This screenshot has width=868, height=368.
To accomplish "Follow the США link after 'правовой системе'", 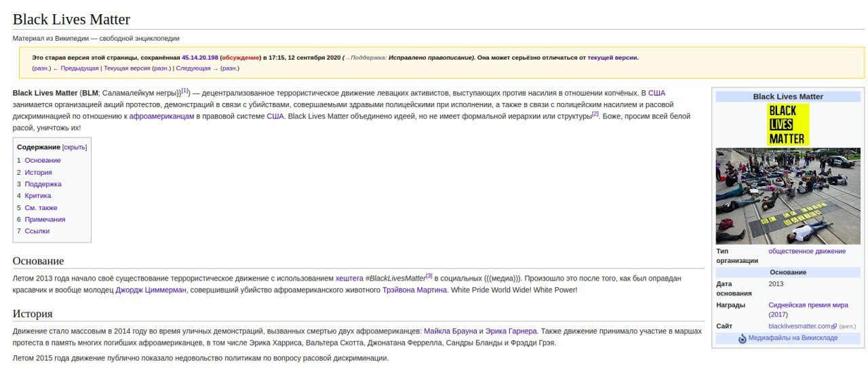I will pyautogui.click(x=275, y=117).
